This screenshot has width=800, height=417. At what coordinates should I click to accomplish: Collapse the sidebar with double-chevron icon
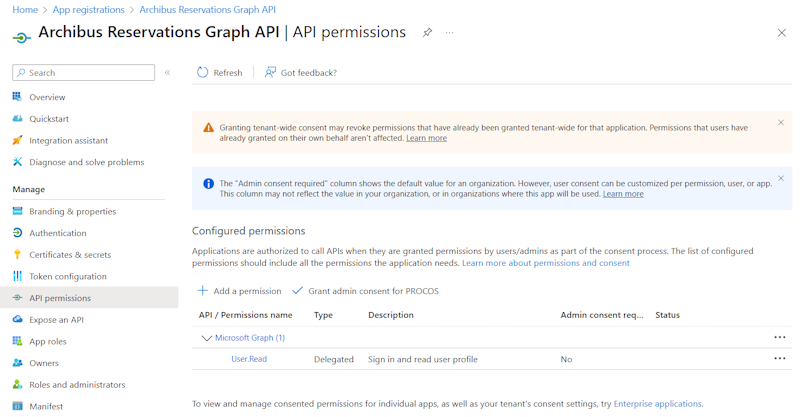[167, 73]
